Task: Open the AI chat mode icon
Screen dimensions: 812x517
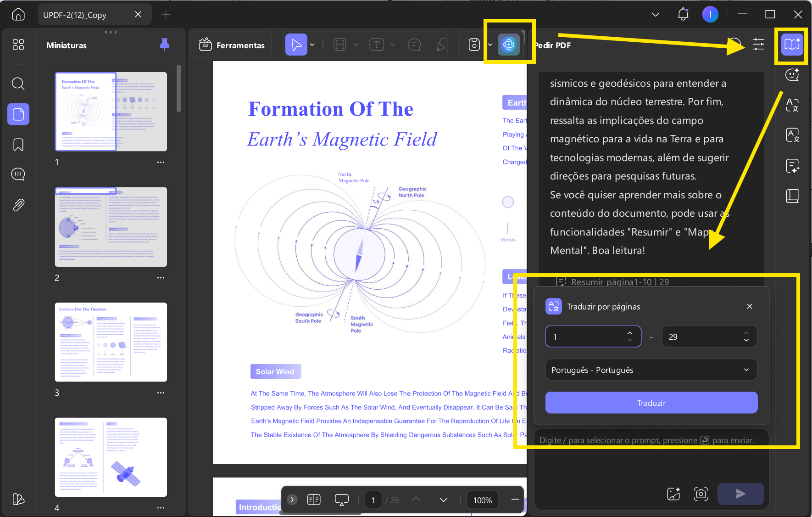Action: (x=792, y=74)
